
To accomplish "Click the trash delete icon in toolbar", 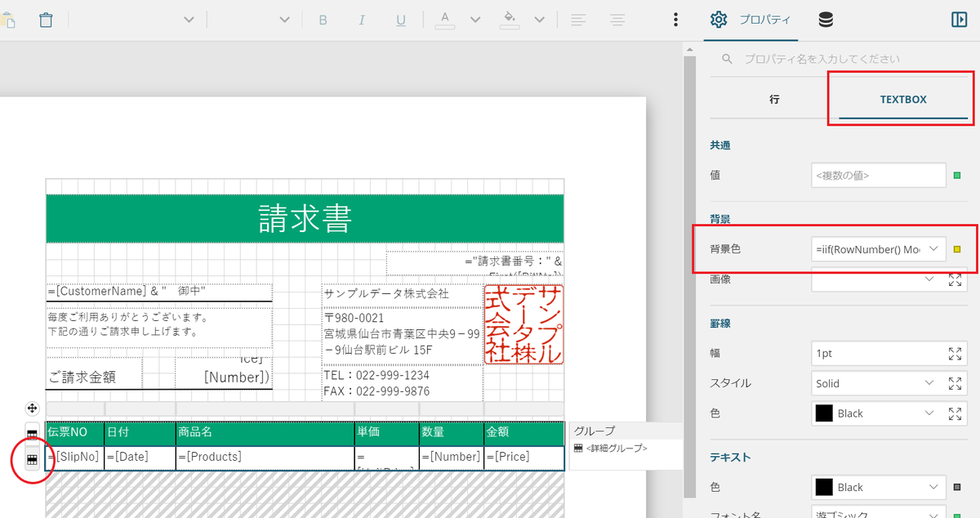I will (x=47, y=20).
